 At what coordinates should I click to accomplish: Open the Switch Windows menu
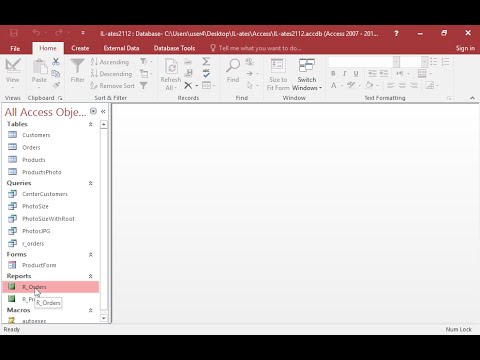click(307, 74)
